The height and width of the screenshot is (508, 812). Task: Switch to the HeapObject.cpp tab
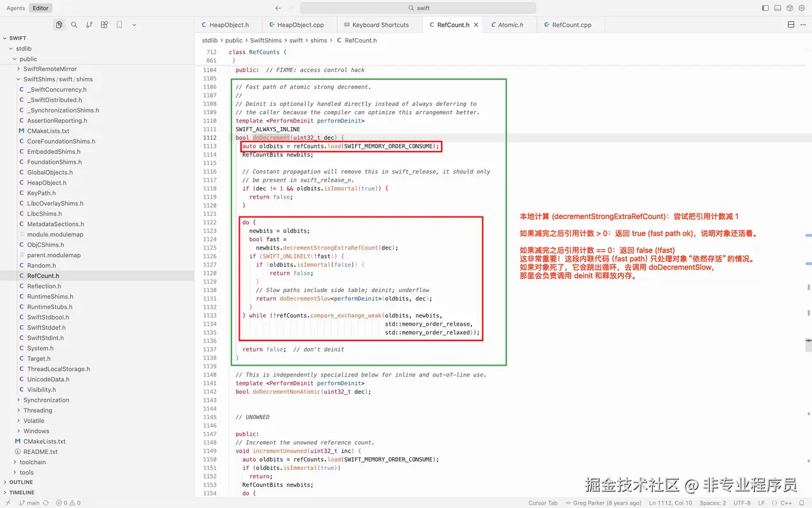pos(299,25)
